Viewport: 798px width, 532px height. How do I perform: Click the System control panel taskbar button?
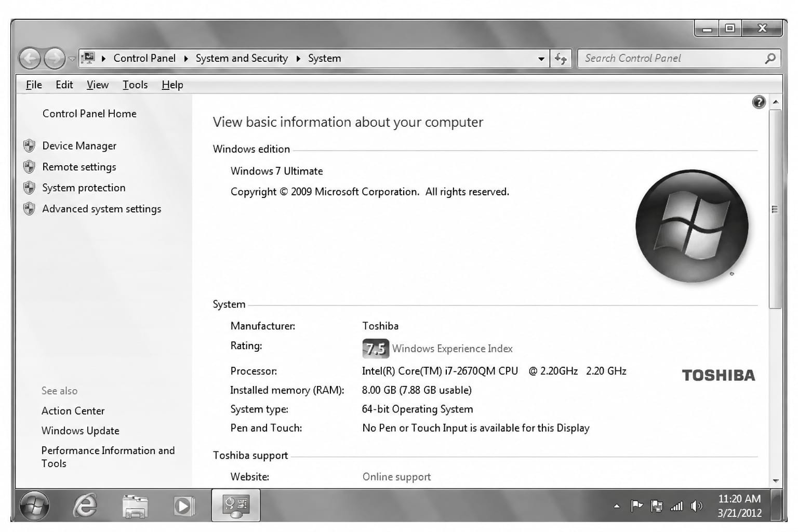click(236, 506)
